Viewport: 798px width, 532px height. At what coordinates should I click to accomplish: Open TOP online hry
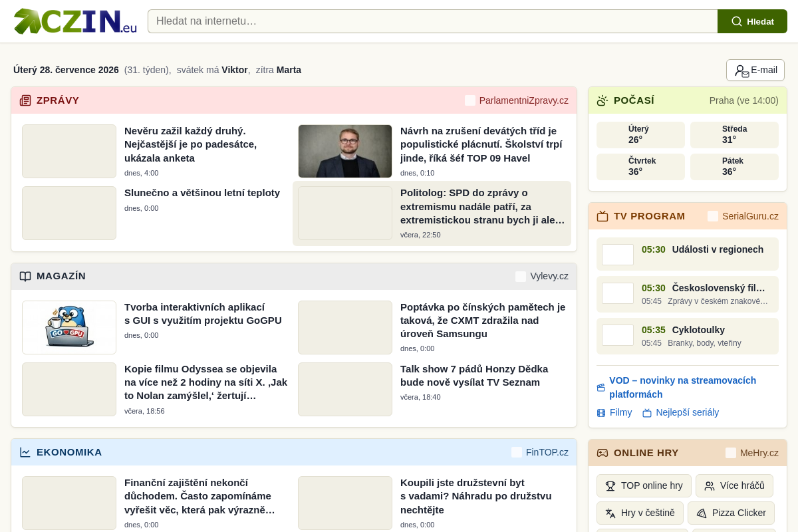pyautogui.click(x=644, y=485)
